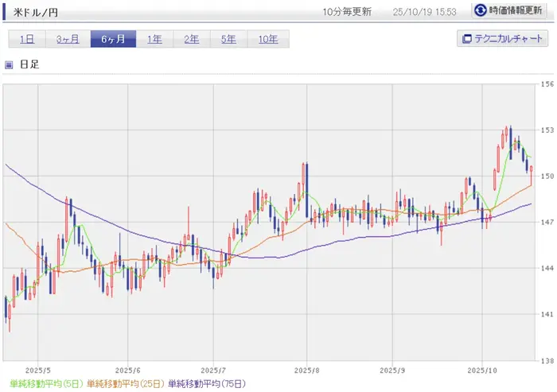Click the 米ドル/円 title text

36,12
